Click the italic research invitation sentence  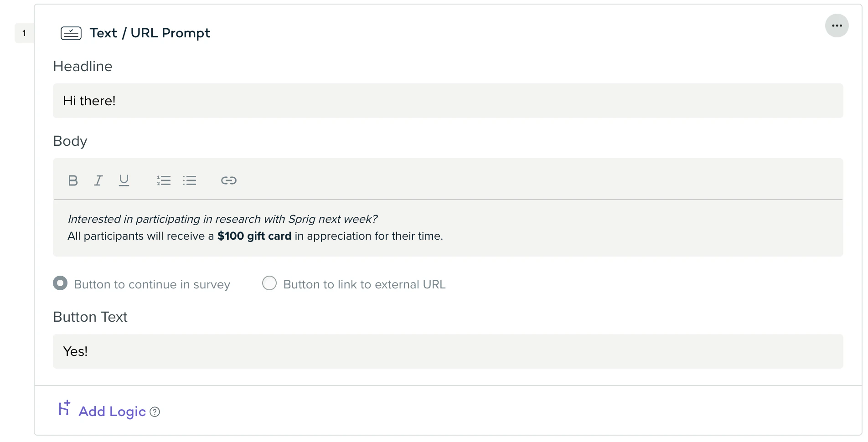coord(222,219)
